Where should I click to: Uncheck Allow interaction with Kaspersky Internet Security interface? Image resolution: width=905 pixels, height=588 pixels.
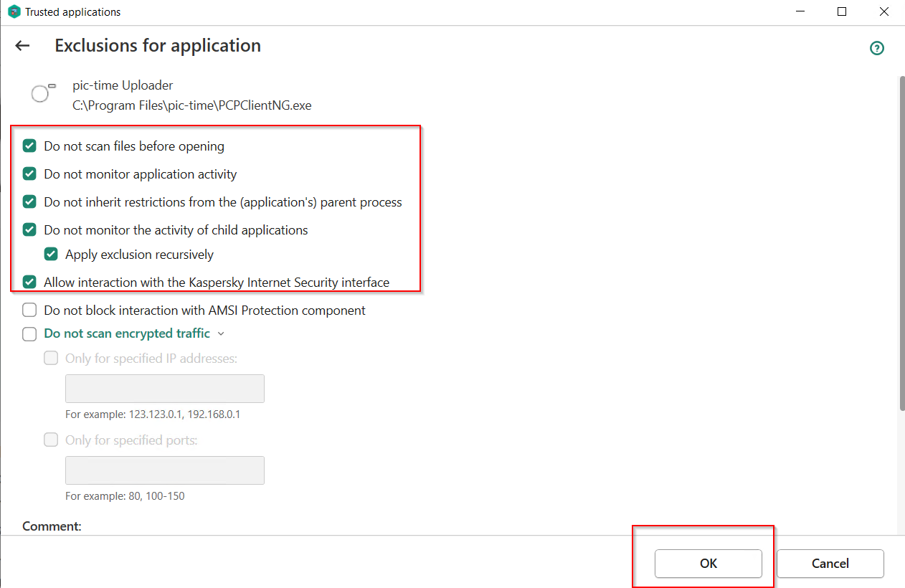[29, 283]
